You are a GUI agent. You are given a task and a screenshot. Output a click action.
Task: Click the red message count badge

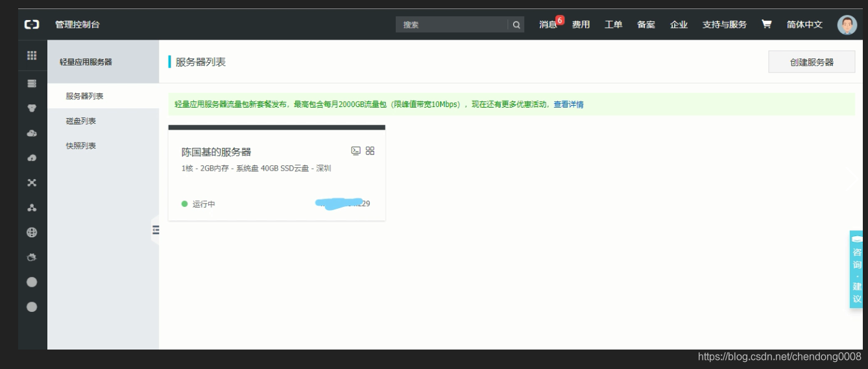561,20
